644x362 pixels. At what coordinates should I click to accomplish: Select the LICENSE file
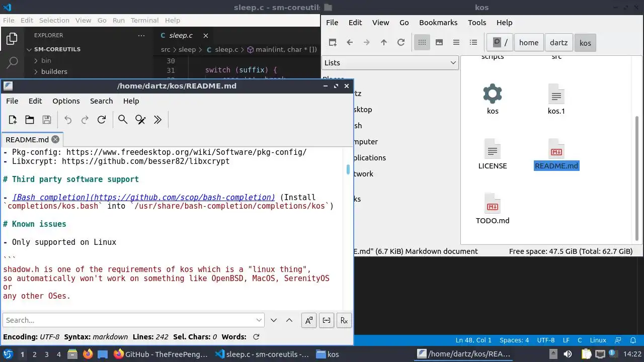point(493,154)
